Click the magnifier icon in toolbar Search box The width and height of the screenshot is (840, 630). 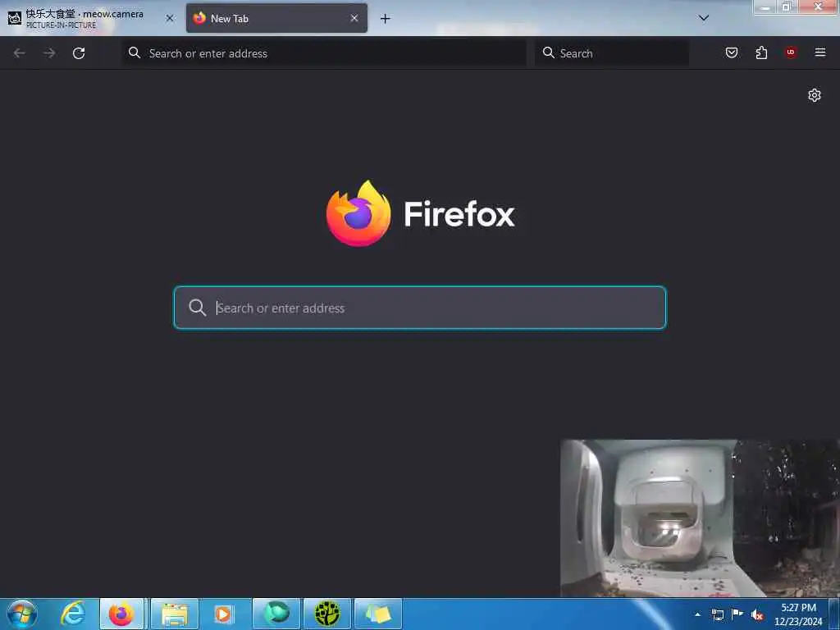[549, 52]
